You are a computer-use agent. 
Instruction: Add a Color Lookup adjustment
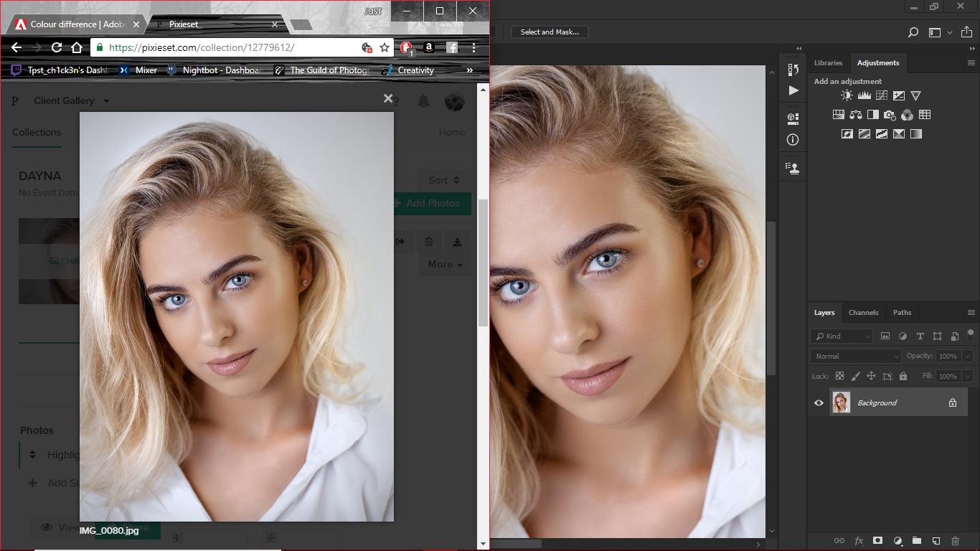[925, 115]
